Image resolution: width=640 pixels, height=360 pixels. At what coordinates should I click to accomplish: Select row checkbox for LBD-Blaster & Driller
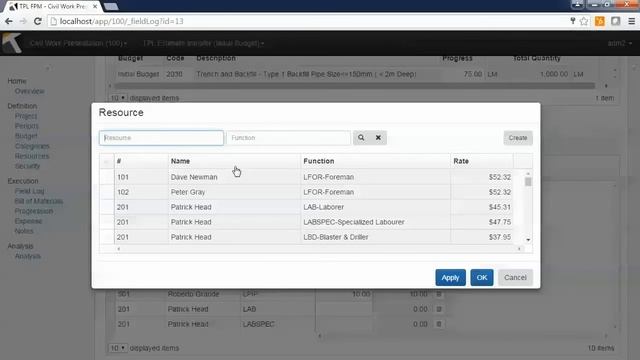coord(107,237)
